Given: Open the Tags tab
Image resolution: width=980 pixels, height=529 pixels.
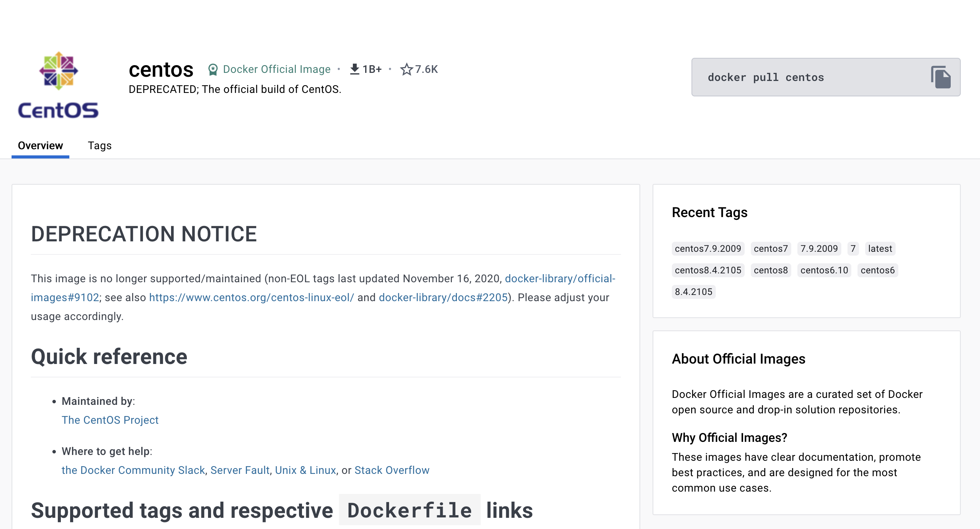Looking at the screenshot, I should coord(99,146).
